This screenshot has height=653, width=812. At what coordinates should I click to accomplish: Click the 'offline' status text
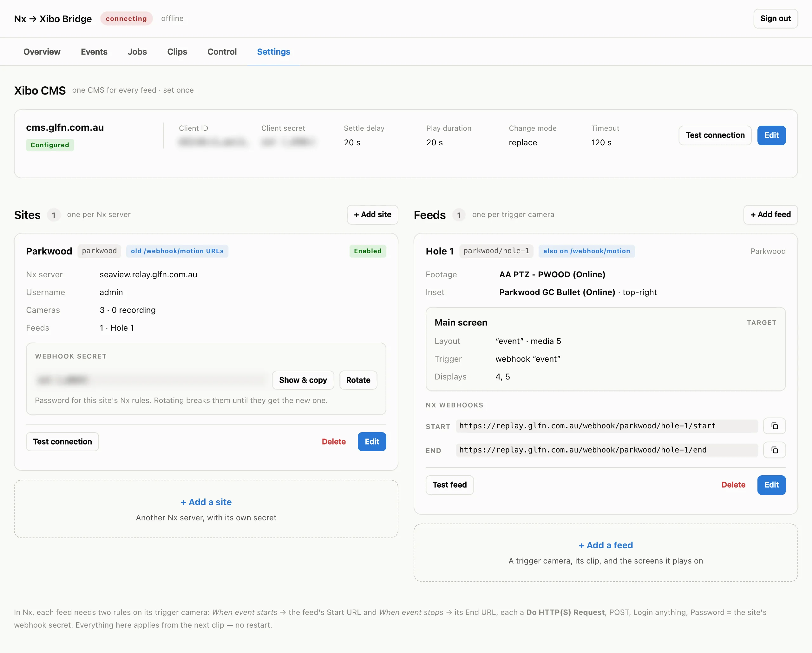click(172, 18)
